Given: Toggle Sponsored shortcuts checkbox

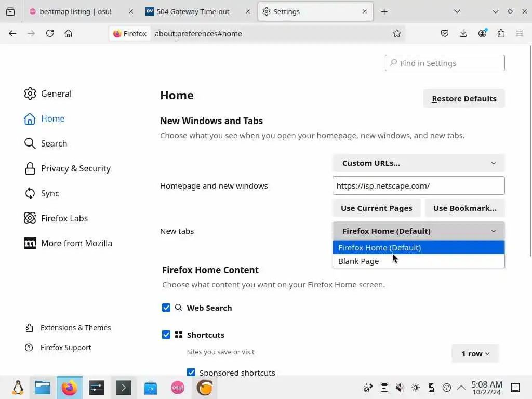Looking at the screenshot, I should 191,372.
